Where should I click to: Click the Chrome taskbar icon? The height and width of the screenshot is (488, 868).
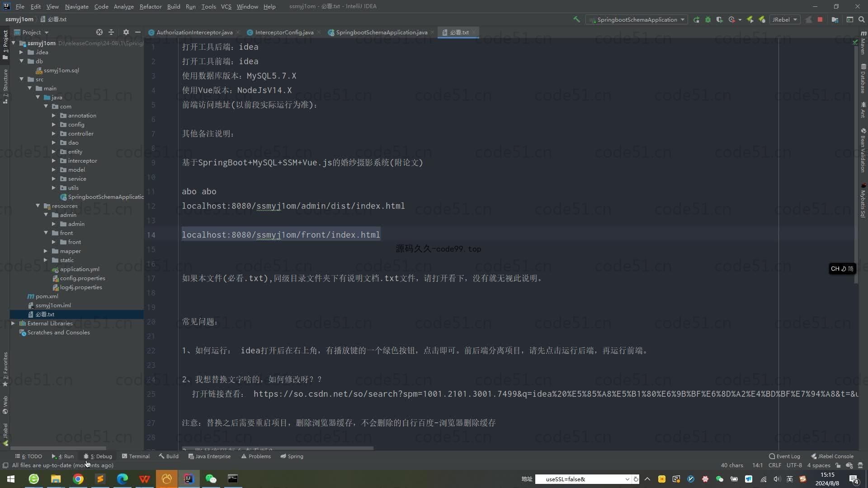(78, 479)
